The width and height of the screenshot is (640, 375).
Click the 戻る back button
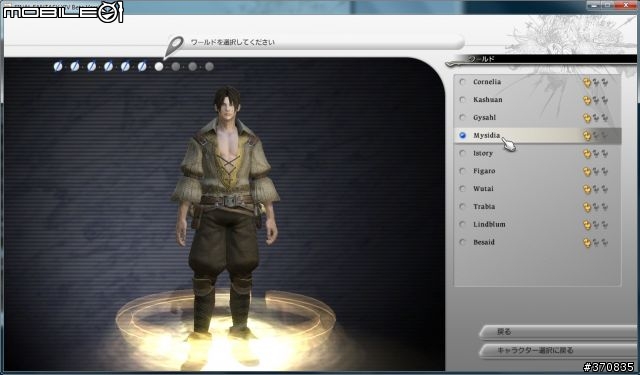coord(558,332)
